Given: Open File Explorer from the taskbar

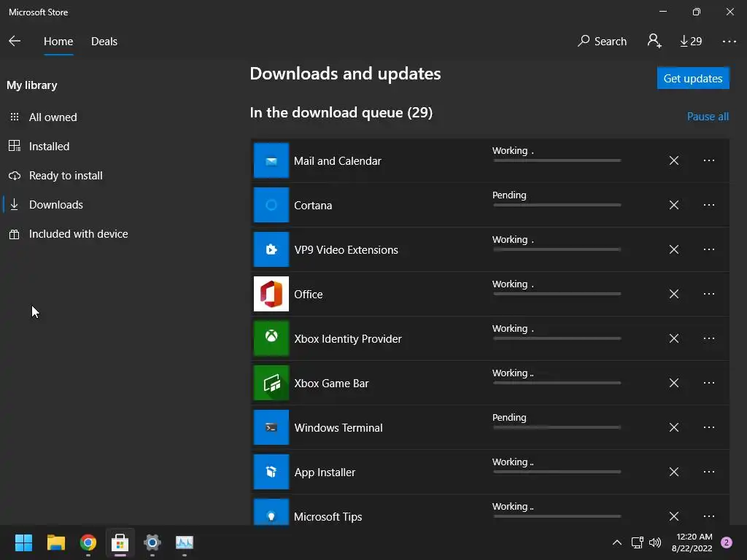Looking at the screenshot, I should point(55,542).
